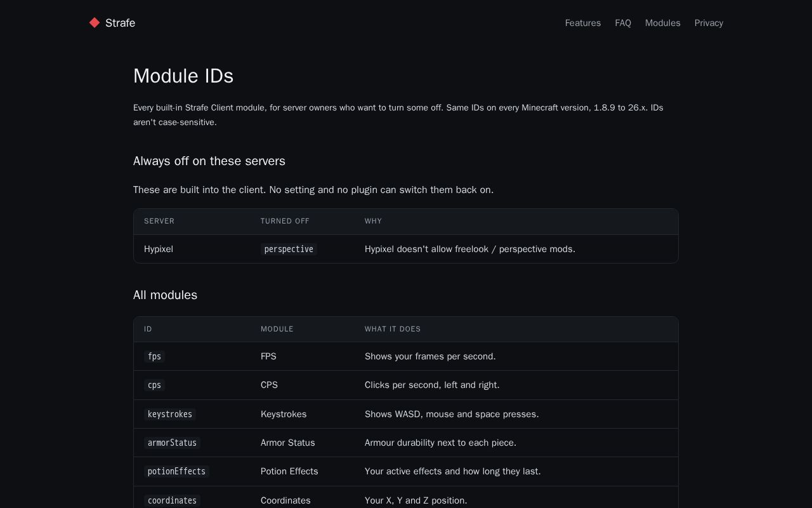
Task: Select the Coordinates module name cell
Action: pos(285,500)
